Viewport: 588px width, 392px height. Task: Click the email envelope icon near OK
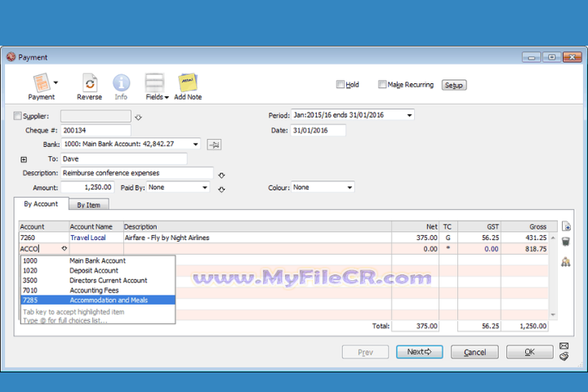(x=564, y=346)
